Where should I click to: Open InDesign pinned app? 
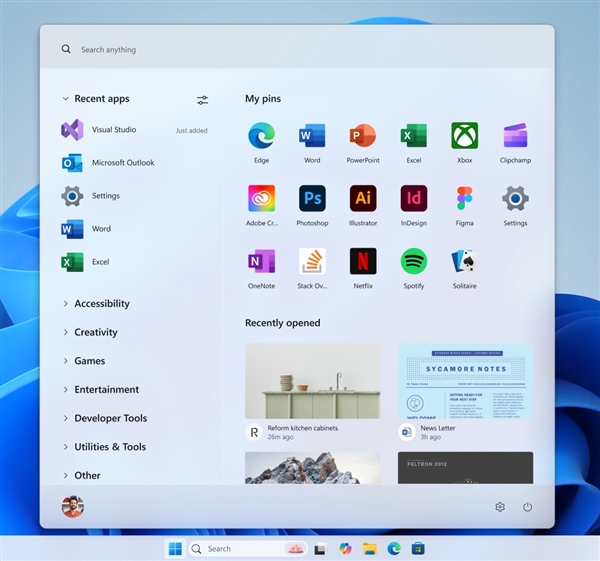click(x=413, y=198)
